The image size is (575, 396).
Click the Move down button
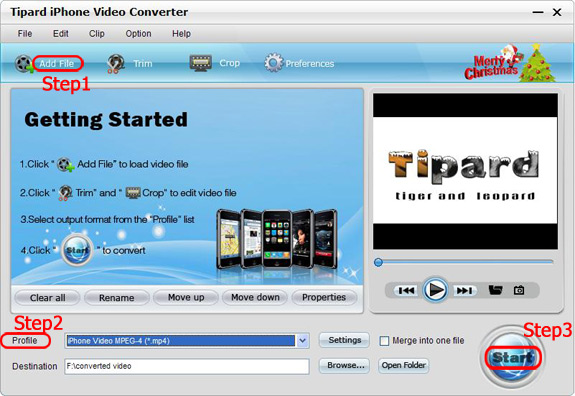[x=255, y=297]
